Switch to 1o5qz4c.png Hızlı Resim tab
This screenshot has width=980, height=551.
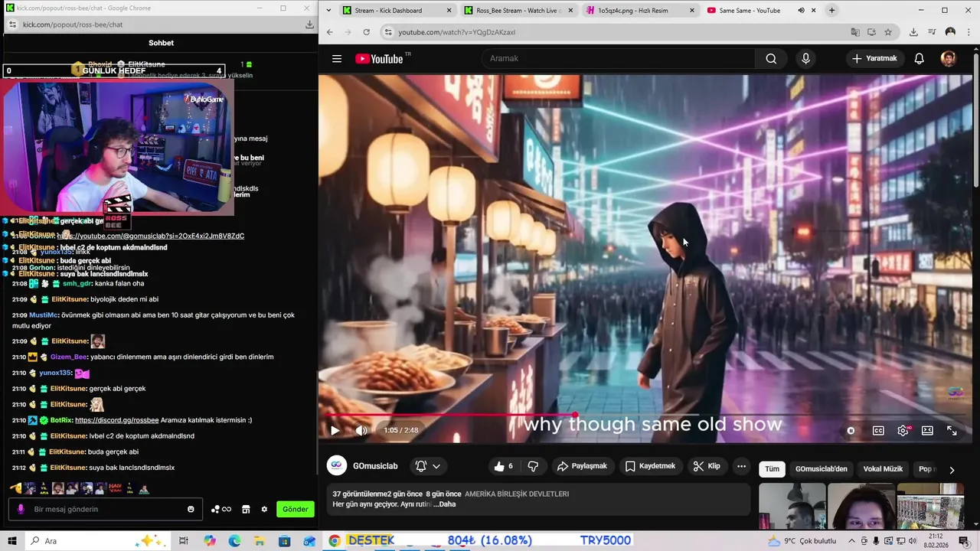640,11
